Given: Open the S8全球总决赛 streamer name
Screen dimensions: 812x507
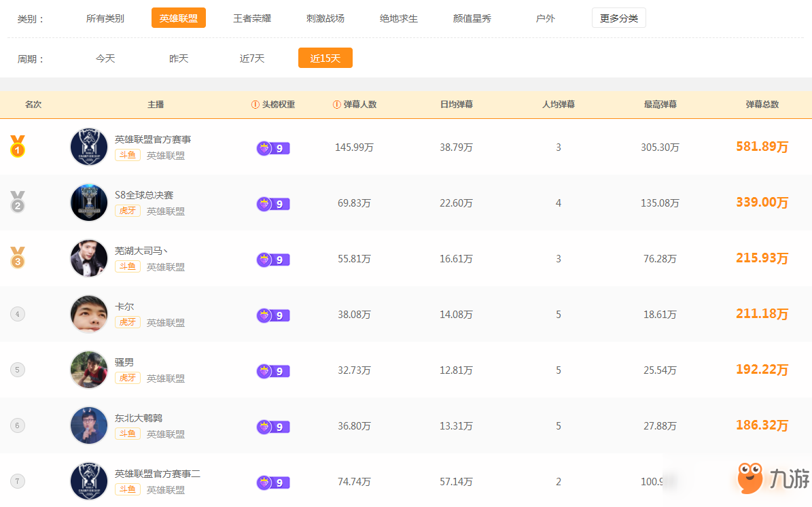Looking at the screenshot, I should [x=144, y=195].
